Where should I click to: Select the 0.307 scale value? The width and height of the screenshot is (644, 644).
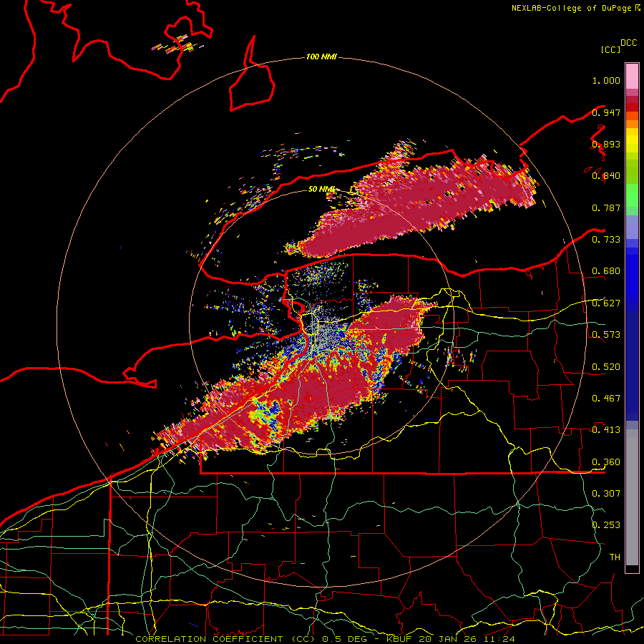(x=606, y=494)
